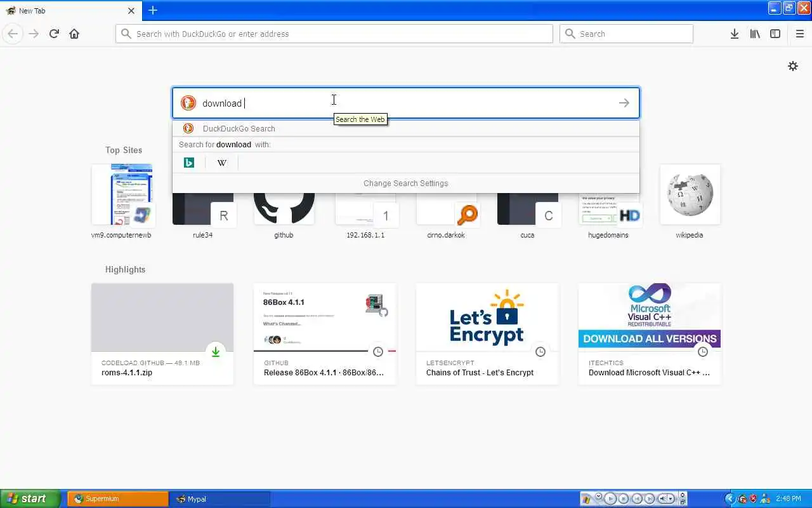
Task: Open the Download Microsoft Visual C++ highlight
Action: tap(650, 333)
